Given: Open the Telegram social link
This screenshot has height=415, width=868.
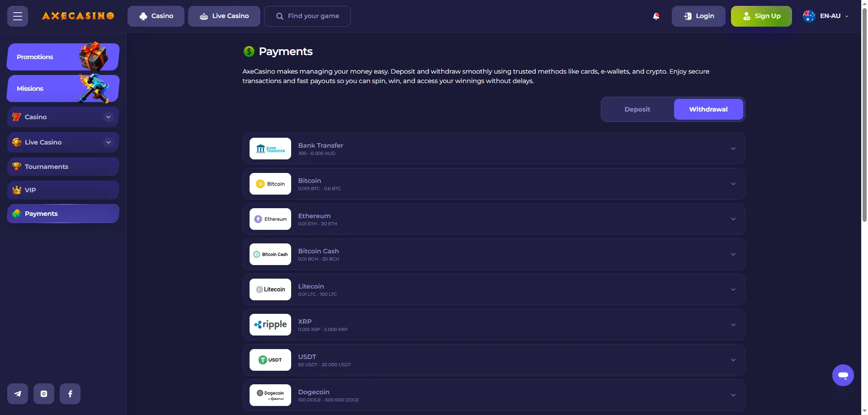Looking at the screenshot, I should [18, 394].
